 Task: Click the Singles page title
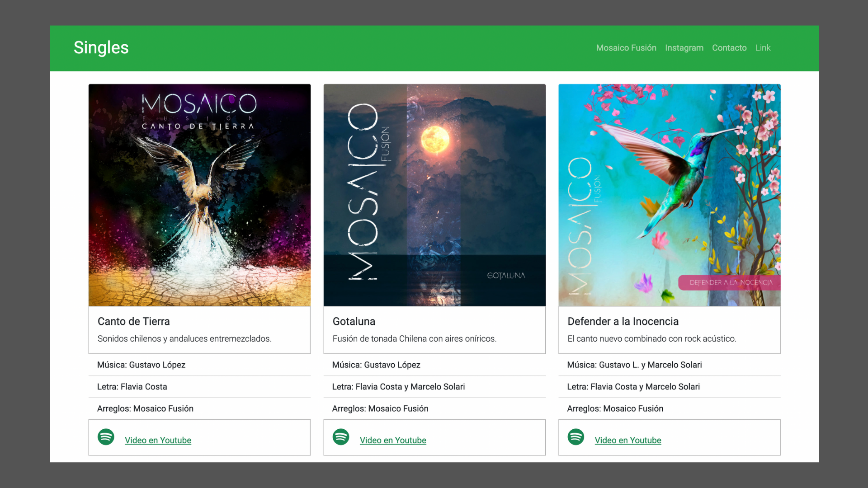tap(101, 47)
